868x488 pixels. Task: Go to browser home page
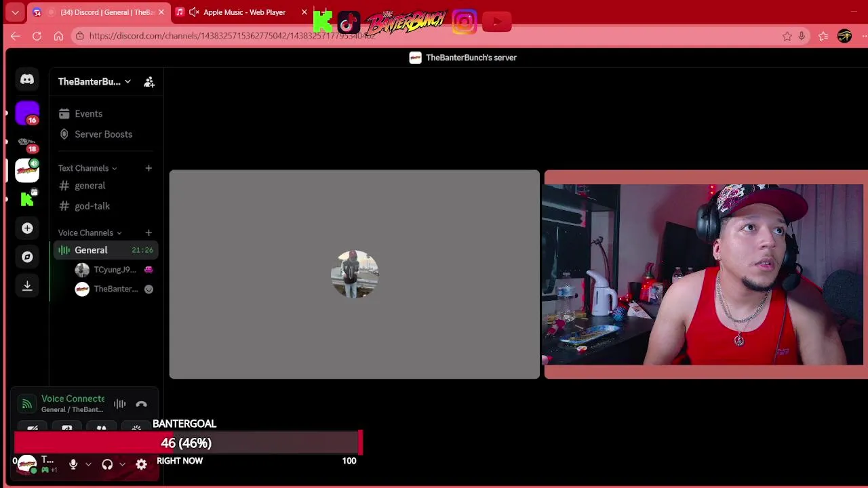click(58, 36)
